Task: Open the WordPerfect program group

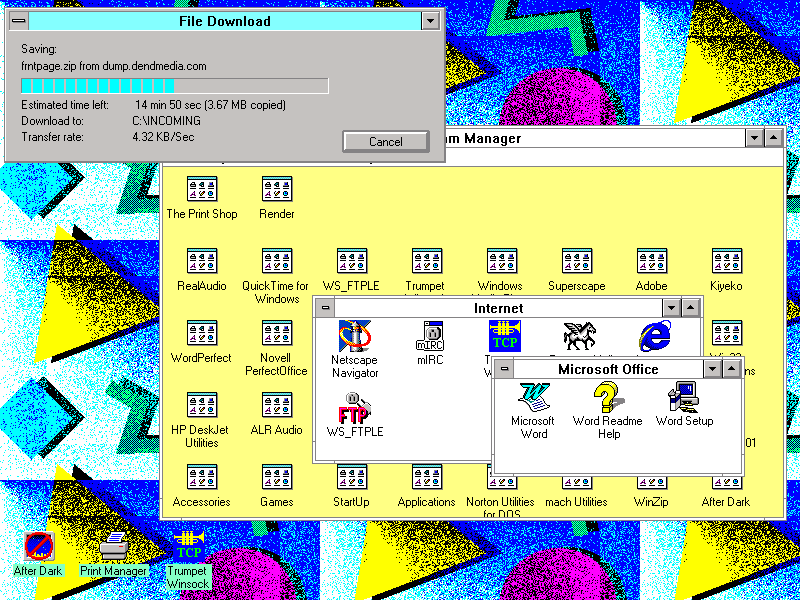Action: point(202,333)
